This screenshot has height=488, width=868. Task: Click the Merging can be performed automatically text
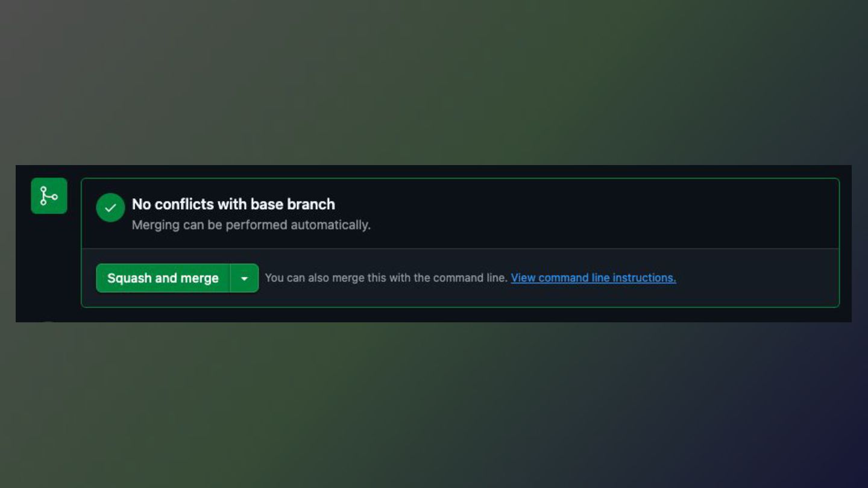click(251, 225)
